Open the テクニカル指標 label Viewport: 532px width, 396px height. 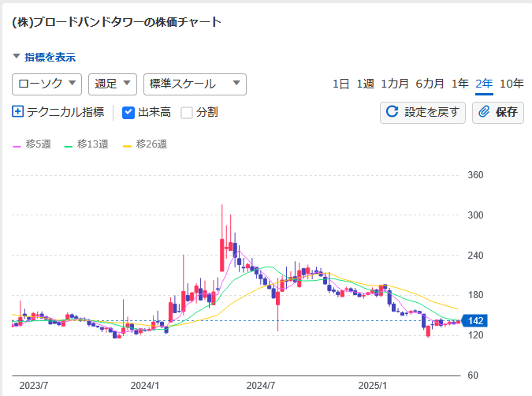click(x=65, y=112)
